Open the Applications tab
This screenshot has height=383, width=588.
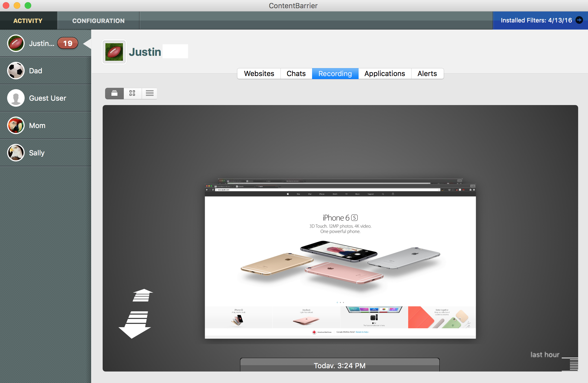385,74
